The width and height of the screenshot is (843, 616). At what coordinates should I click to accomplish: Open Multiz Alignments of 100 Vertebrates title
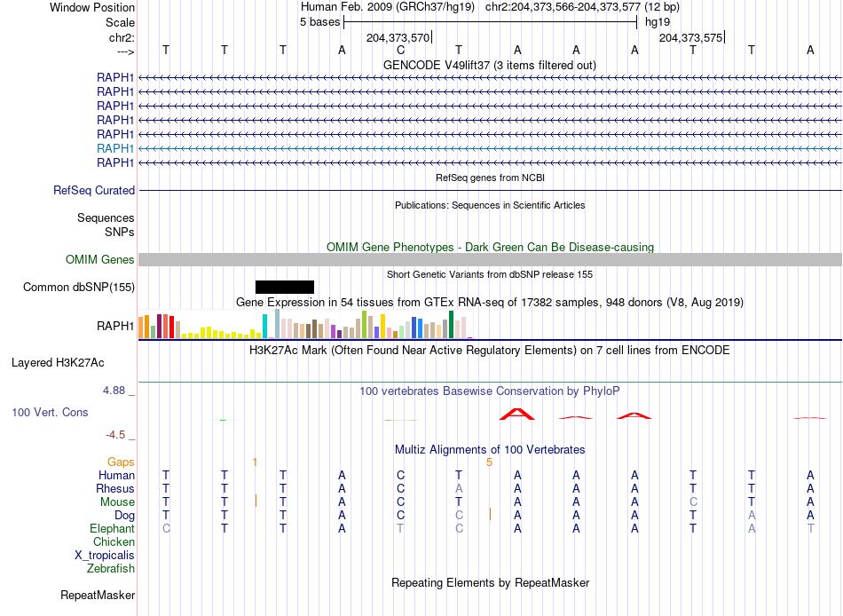[x=490, y=450]
